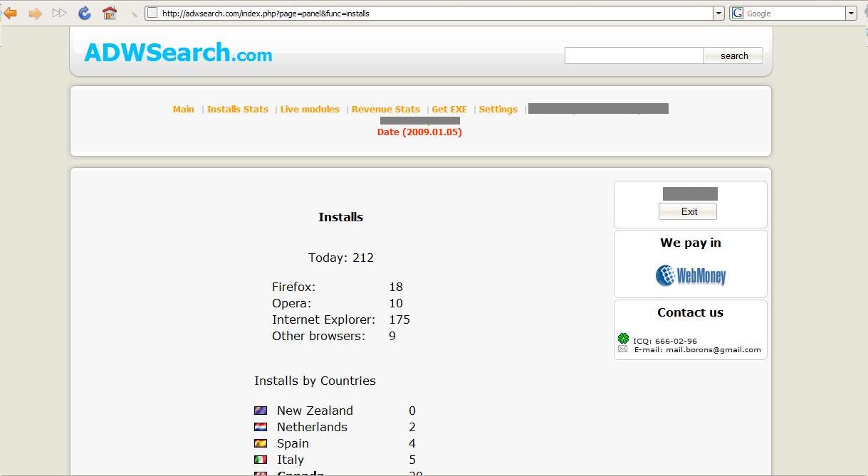Open the Installs Stats menu link
This screenshot has width=868, height=476.
(237, 109)
